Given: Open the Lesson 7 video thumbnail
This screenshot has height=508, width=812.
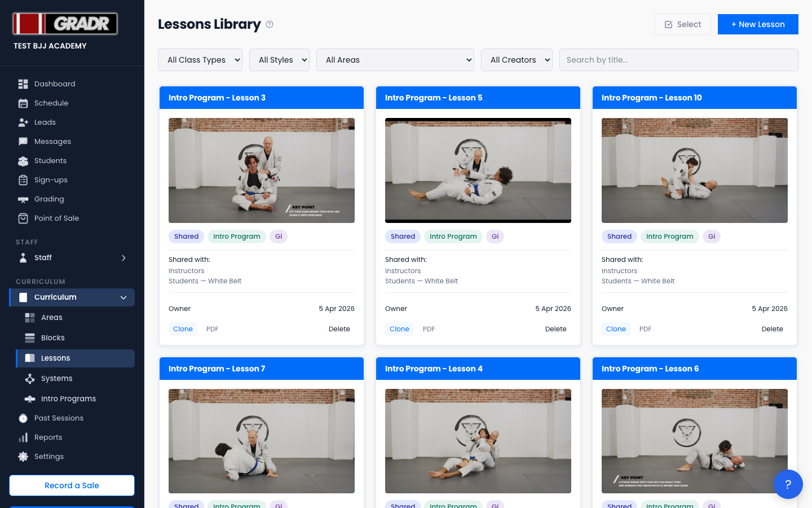Looking at the screenshot, I should 262,441.
